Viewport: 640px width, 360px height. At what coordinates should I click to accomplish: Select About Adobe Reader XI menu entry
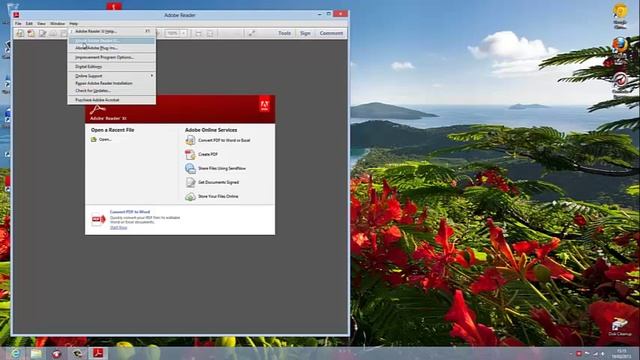pos(111,41)
